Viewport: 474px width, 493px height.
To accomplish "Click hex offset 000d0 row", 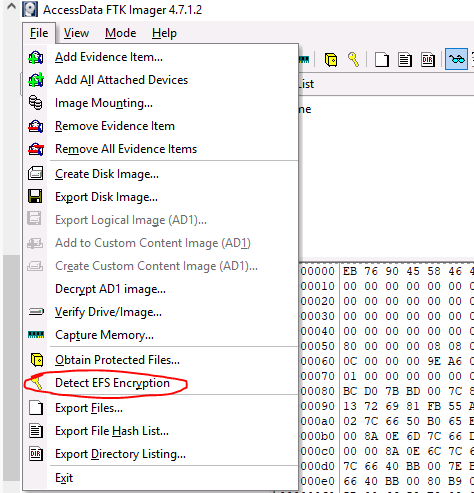I will tap(317, 466).
